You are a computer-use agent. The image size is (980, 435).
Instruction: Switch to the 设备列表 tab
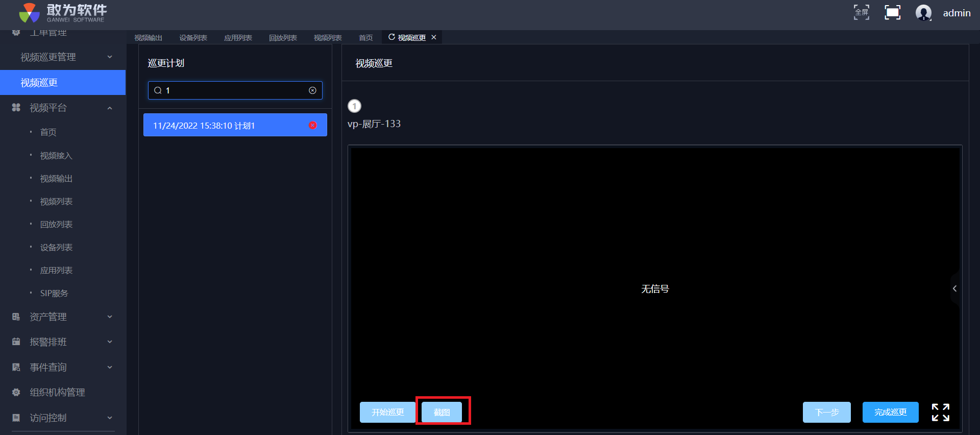click(x=193, y=38)
